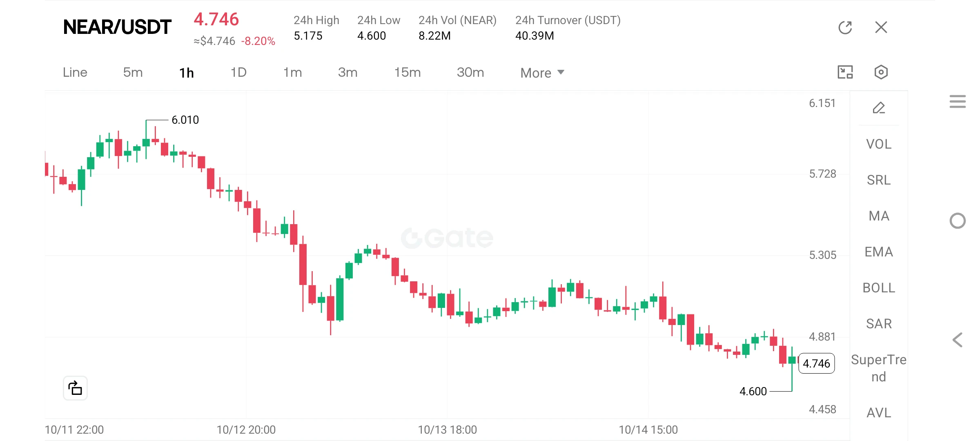
Task: Open the picture-in-picture chart layout icon
Action: (x=845, y=72)
